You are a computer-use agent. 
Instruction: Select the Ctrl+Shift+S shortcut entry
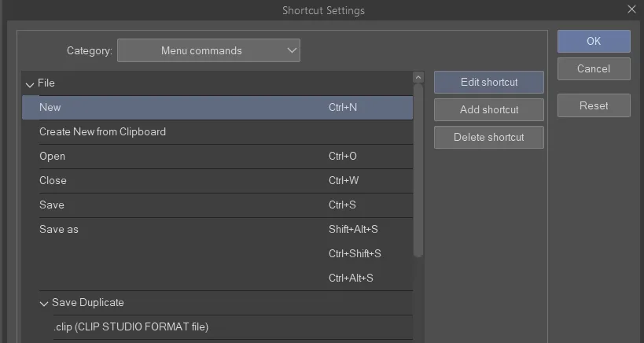tap(355, 253)
